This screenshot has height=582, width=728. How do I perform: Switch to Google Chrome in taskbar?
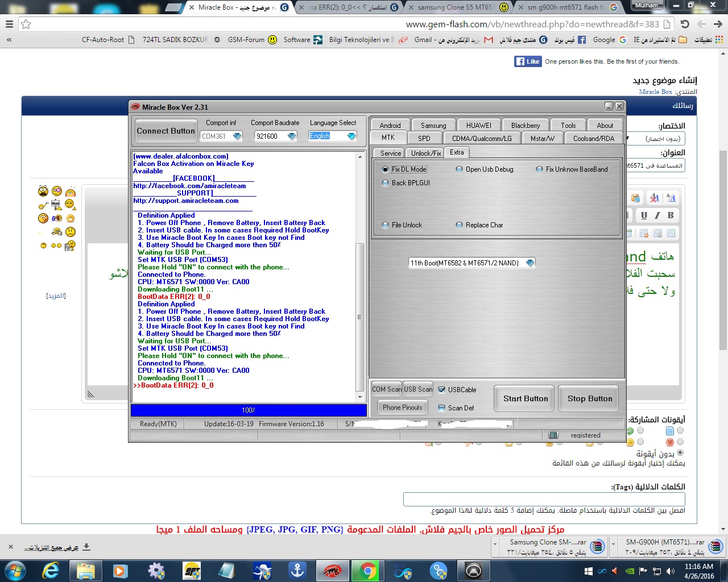tap(368, 570)
